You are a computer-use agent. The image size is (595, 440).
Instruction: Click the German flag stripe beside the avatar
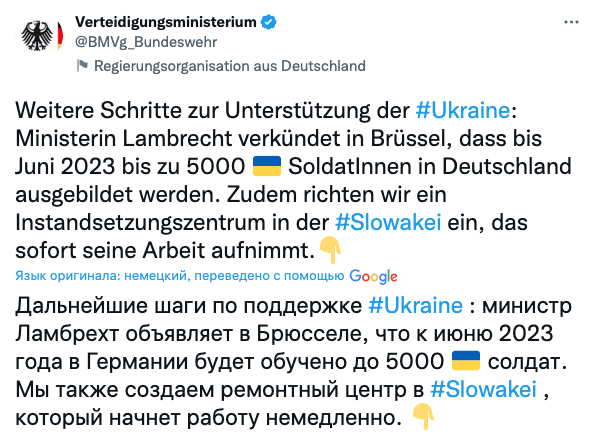[60, 36]
